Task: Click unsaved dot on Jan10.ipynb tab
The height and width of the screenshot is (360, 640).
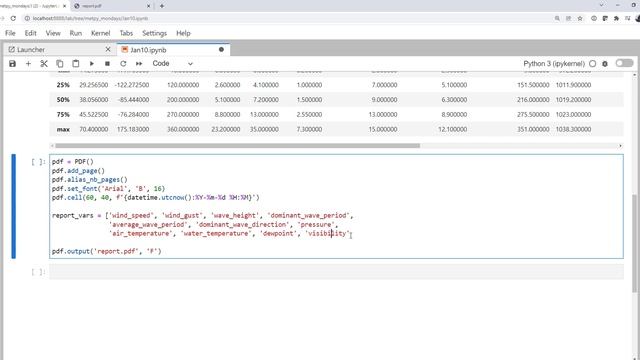Action: pos(221,49)
